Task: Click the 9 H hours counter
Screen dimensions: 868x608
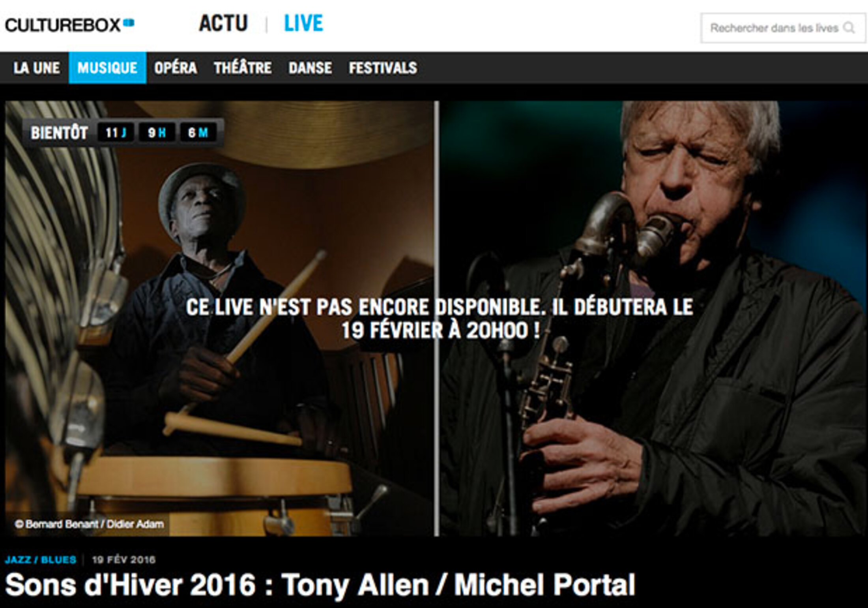Action: pyautogui.click(x=157, y=133)
